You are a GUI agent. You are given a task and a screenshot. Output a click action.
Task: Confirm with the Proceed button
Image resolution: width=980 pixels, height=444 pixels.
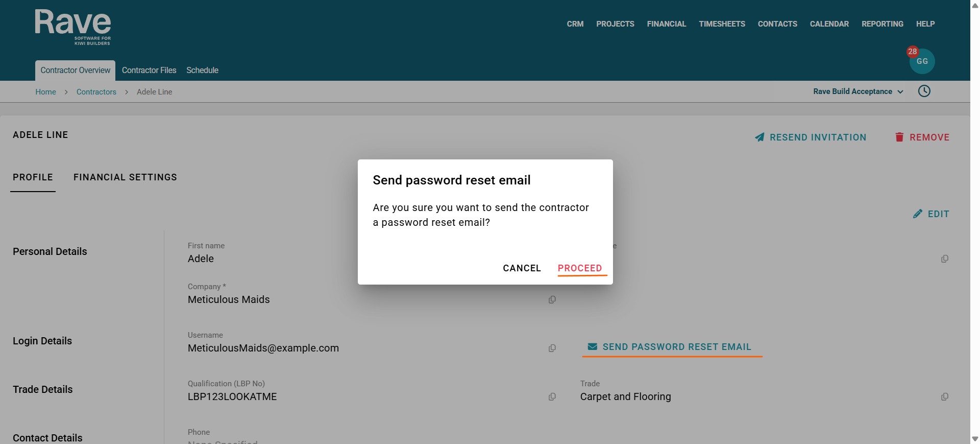(x=580, y=268)
